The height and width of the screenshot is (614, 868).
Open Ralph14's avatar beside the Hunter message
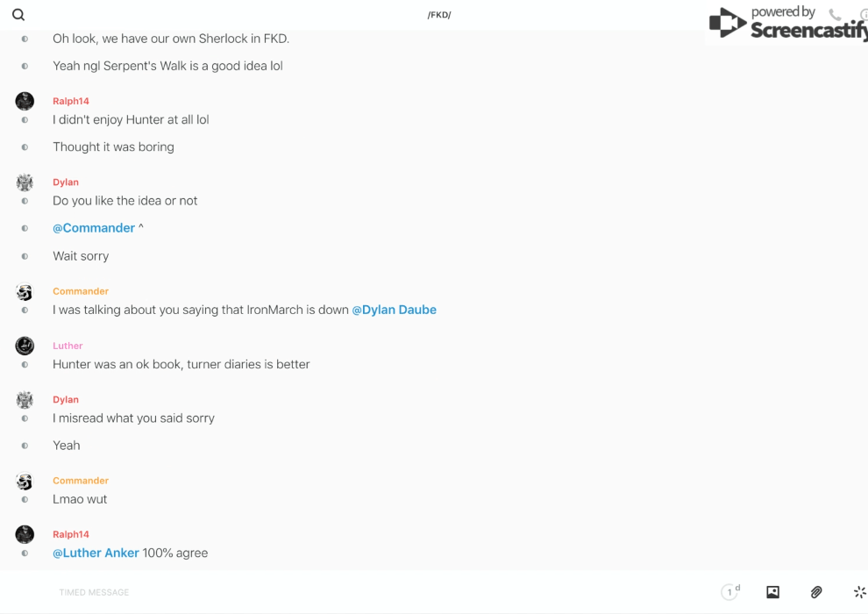coord(25,101)
